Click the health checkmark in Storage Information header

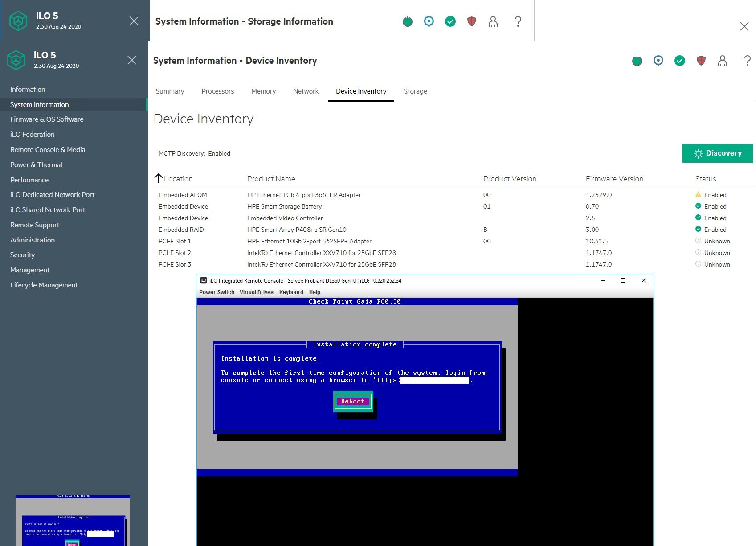450,21
